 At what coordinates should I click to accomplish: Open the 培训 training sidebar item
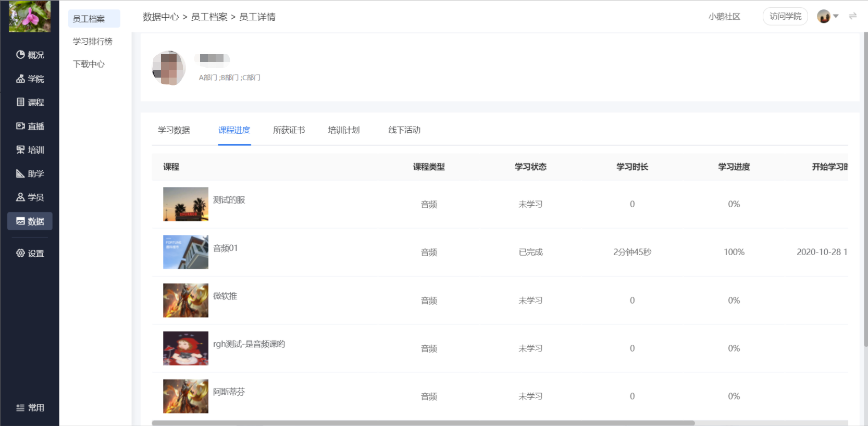[30, 150]
